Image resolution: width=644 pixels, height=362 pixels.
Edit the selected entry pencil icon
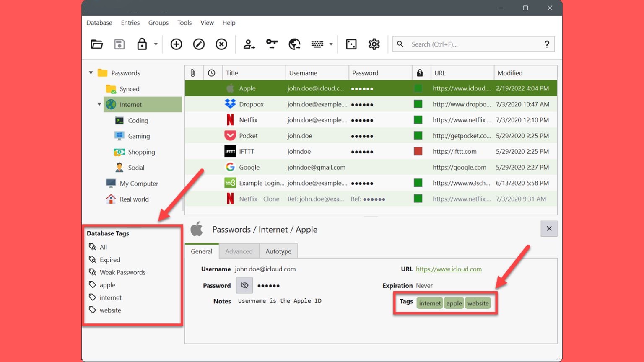199,44
